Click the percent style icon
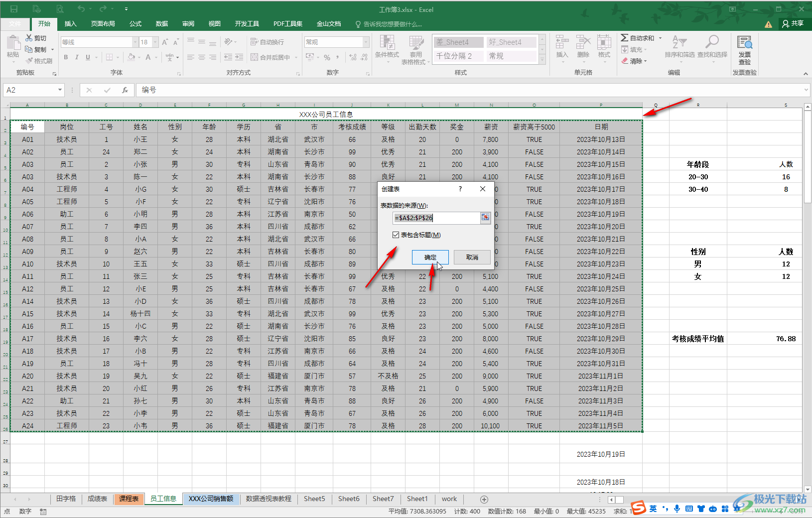Image resolution: width=812 pixels, height=518 pixels. (x=327, y=57)
